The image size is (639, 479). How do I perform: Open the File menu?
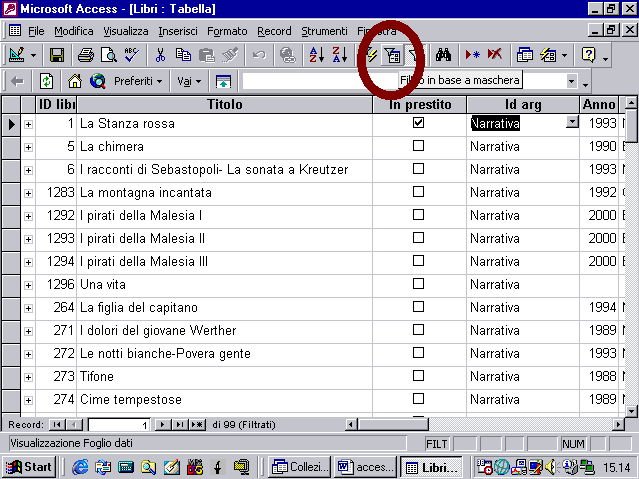click(x=36, y=31)
